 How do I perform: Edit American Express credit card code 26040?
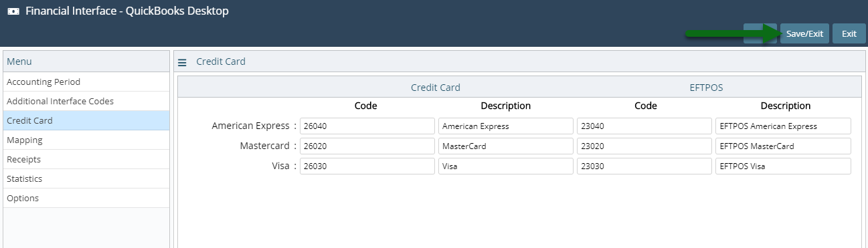click(x=367, y=126)
